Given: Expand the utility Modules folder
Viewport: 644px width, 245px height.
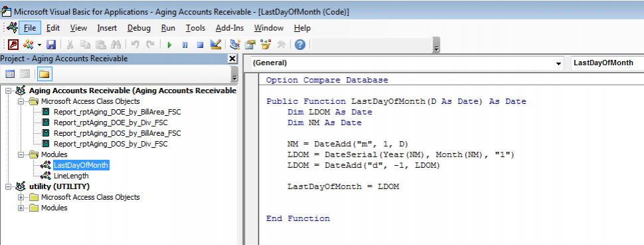Looking at the screenshot, I should tap(21, 208).
